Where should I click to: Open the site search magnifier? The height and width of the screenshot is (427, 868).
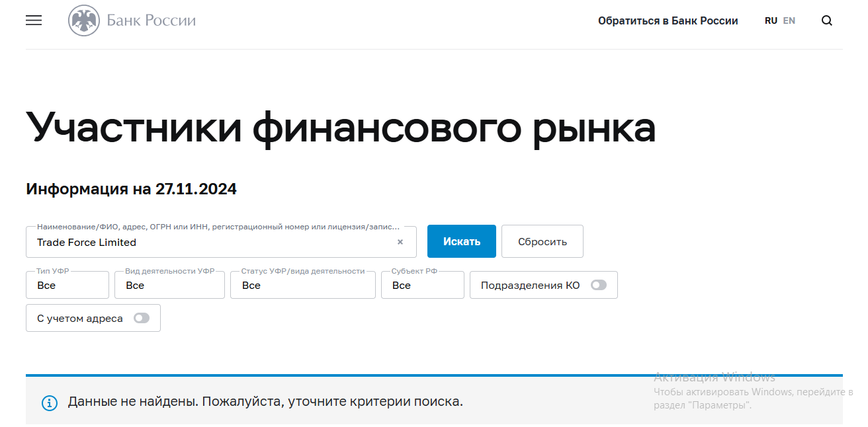[826, 20]
